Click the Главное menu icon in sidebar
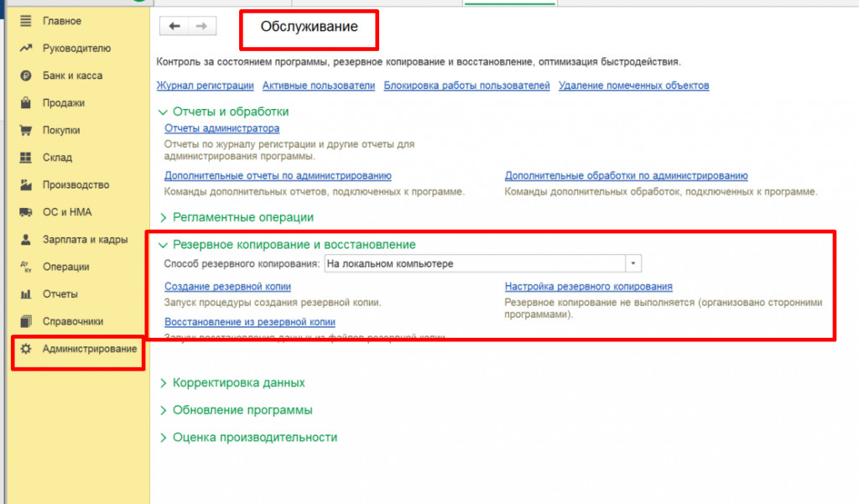This screenshot has height=504, width=859. [25, 20]
